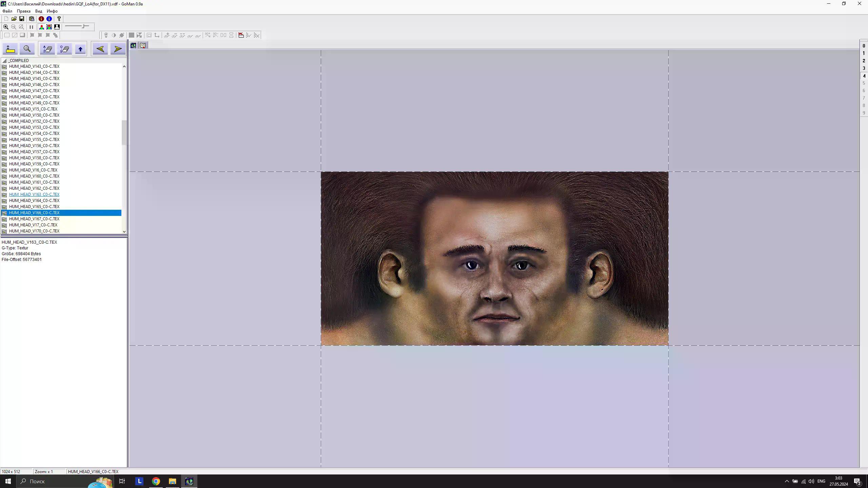The height and width of the screenshot is (488, 868).
Task: Toggle the black-and-white alpha mask view
Action: tap(57, 27)
